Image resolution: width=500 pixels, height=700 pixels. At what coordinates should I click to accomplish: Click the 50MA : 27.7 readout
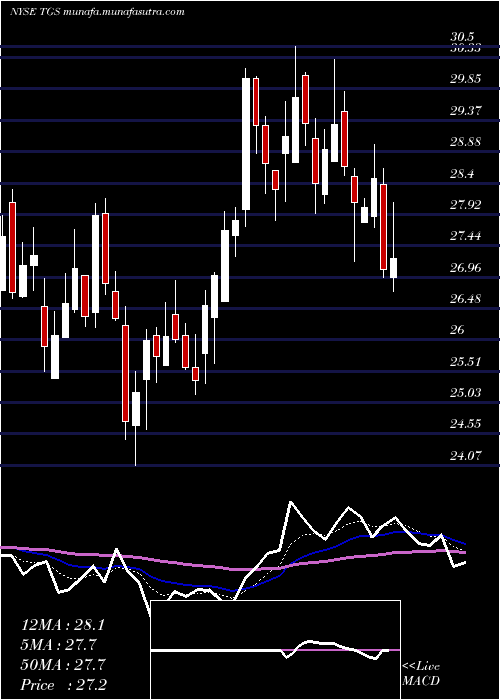pos(62,665)
